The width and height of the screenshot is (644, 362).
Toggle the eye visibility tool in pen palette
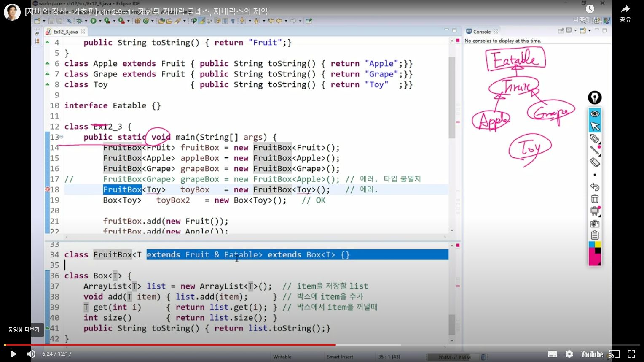click(x=595, y=114)
